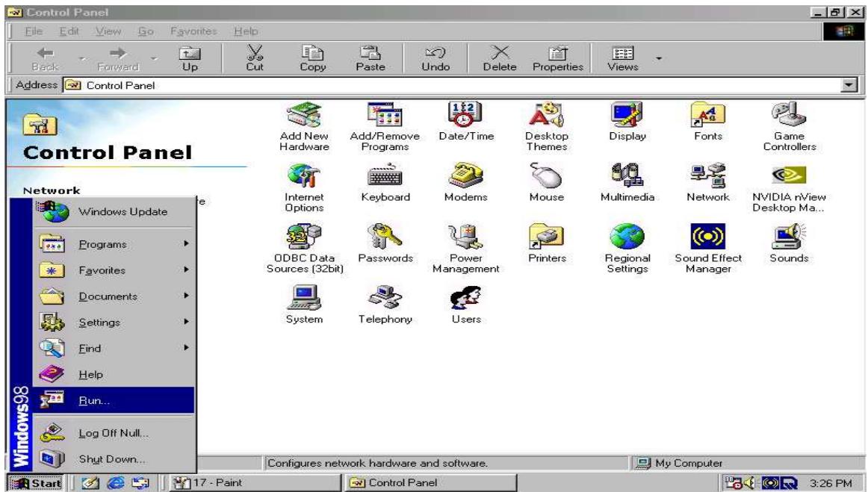Launch Internet Explorer from Quick Launch
Image resolution: width=868 pixels, height=492 pixels.
[116, 483]
